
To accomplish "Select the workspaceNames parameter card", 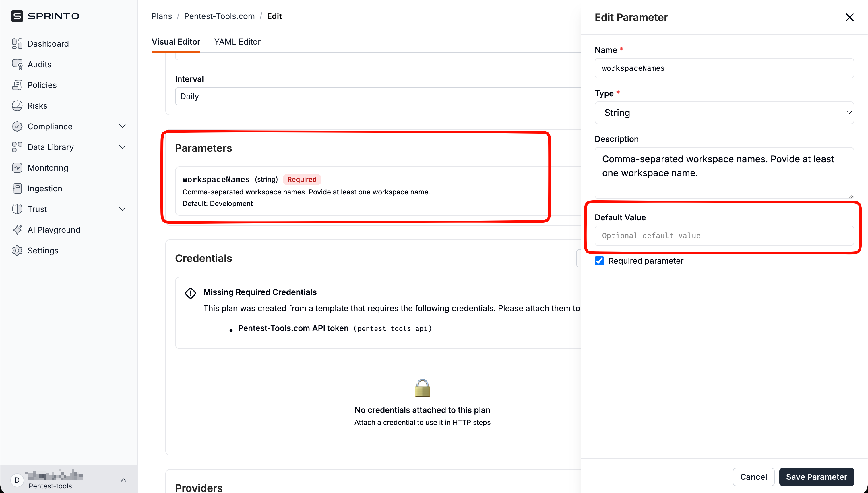I will point(378,191).
